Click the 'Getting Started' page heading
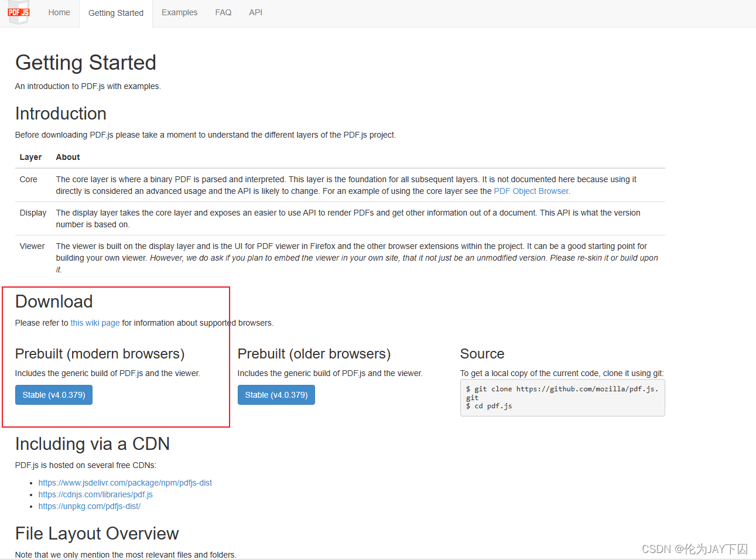The height and width of the screenshot is (560, 756). pos(85,63)
